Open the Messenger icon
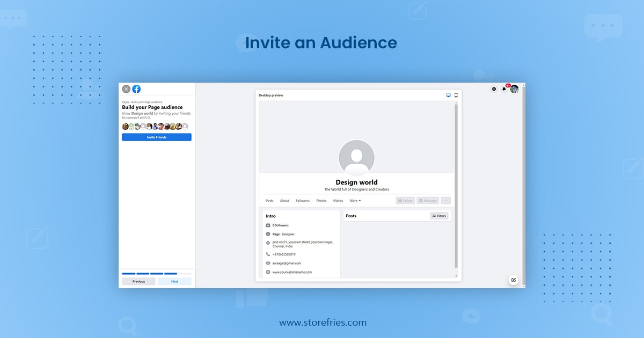Image resolution: width=644 pixels, height=338 pixels. (x=494, y=89)
